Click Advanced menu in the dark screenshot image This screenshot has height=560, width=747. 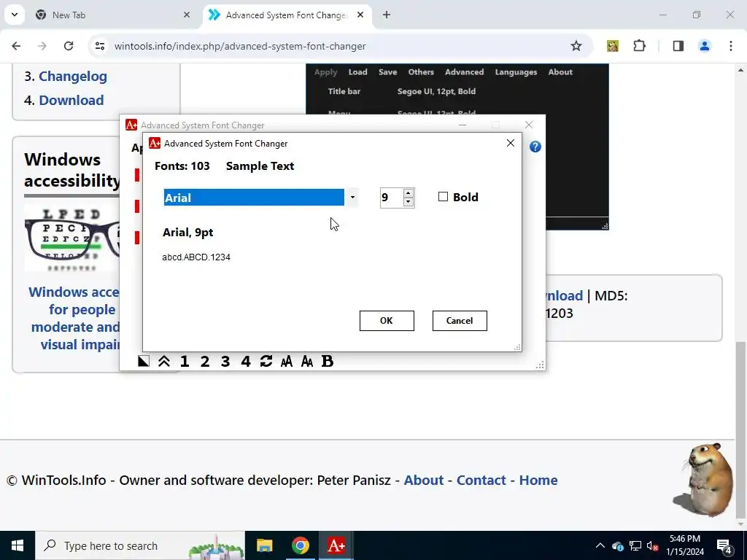point(465,72)
